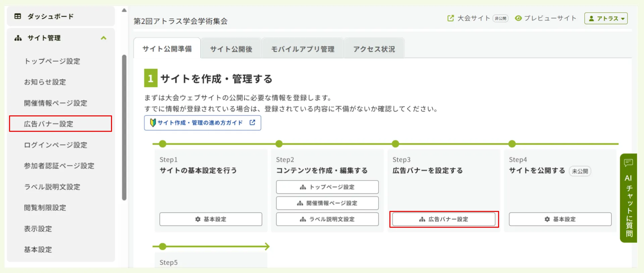Click the chat bubble icon on AI tab
Screen dimensions: 644x273
628,163
